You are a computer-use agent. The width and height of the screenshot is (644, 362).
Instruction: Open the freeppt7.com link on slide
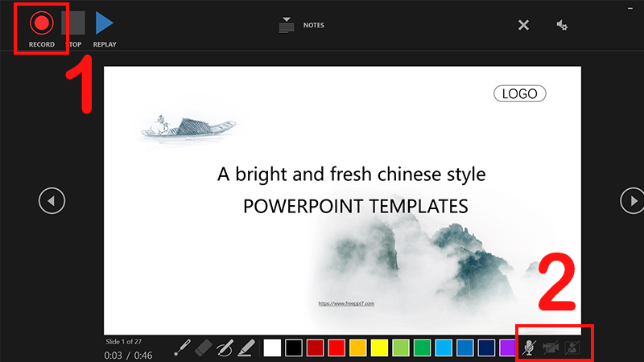(x=346, y=304)
